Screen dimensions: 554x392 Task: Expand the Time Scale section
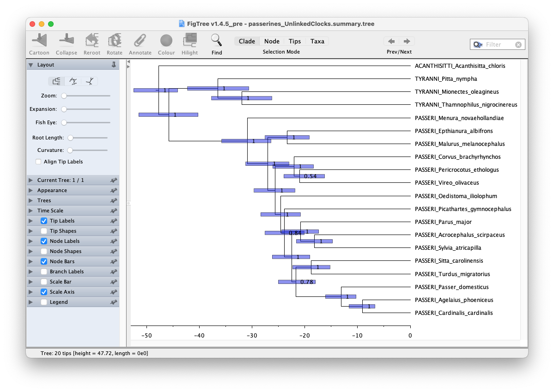pyautogui.click(x=31, y=211)
